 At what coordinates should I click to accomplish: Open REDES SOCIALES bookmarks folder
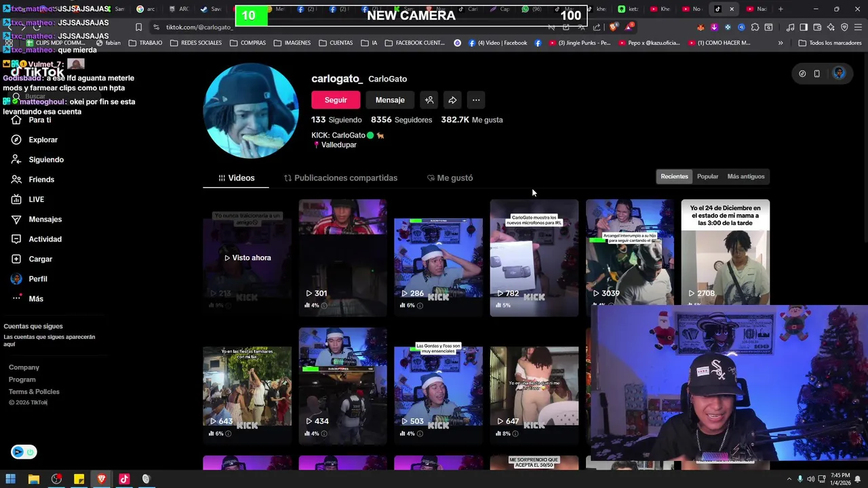(196, 43)
